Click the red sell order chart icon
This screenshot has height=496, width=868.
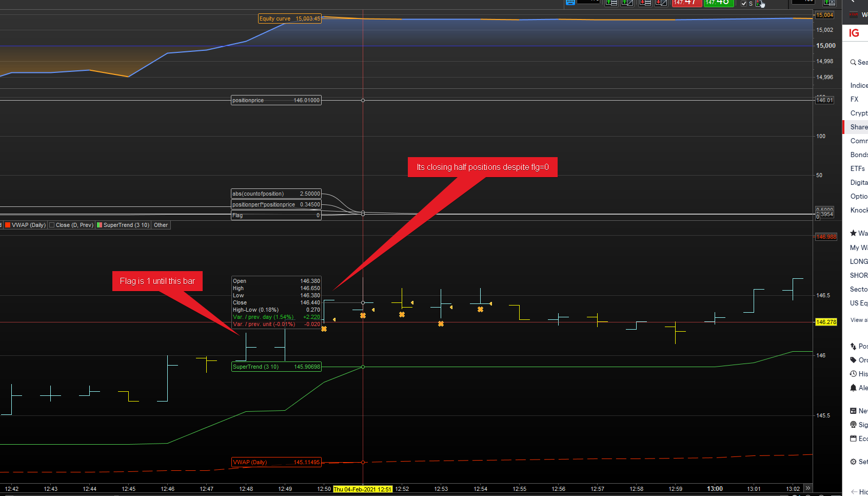[661, 3]
